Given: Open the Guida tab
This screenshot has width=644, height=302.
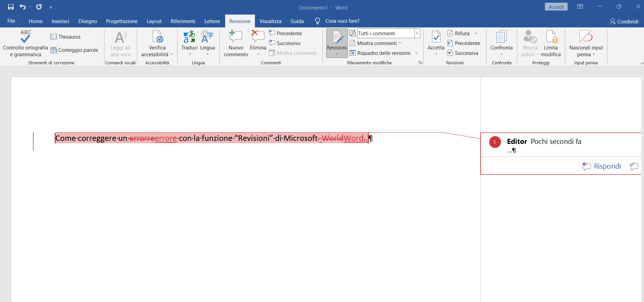Looking at the screenshot, I should pyautogui.click(x=297, y=21).
